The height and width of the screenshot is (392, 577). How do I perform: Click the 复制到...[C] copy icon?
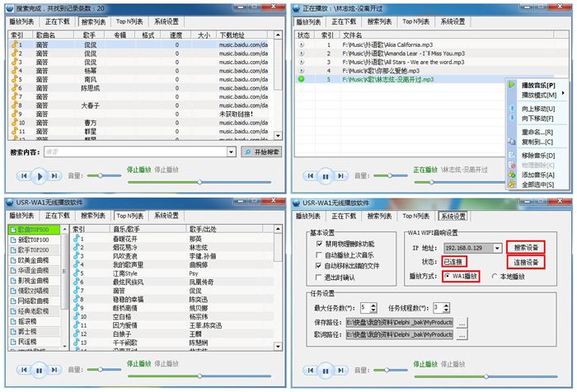coord(512,142)
